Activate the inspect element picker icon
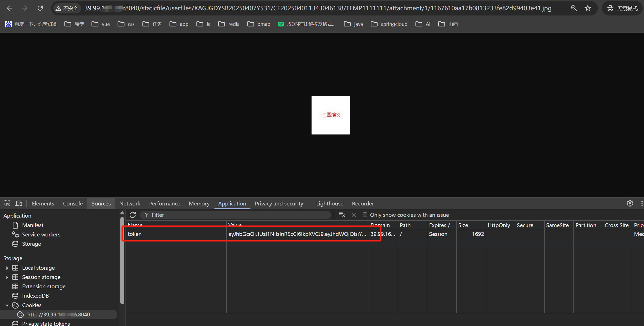Viewport: 644px width, 326px height. click(x=7, y=203)
